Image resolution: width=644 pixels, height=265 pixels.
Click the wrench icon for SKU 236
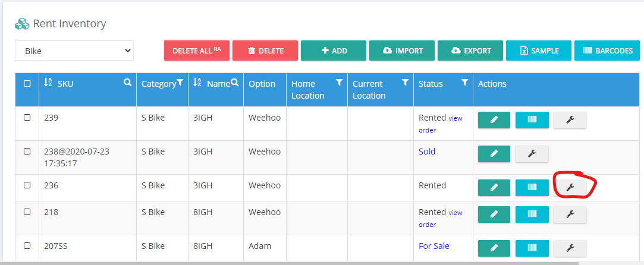[x=570, y=188]
